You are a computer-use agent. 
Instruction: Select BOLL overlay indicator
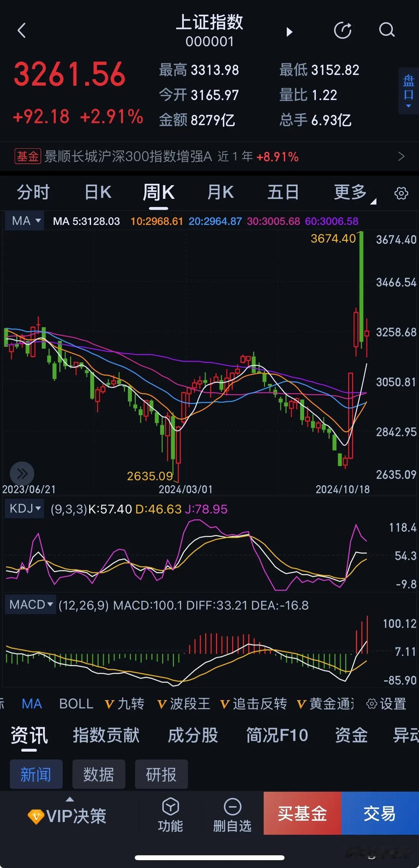[76, 704]
